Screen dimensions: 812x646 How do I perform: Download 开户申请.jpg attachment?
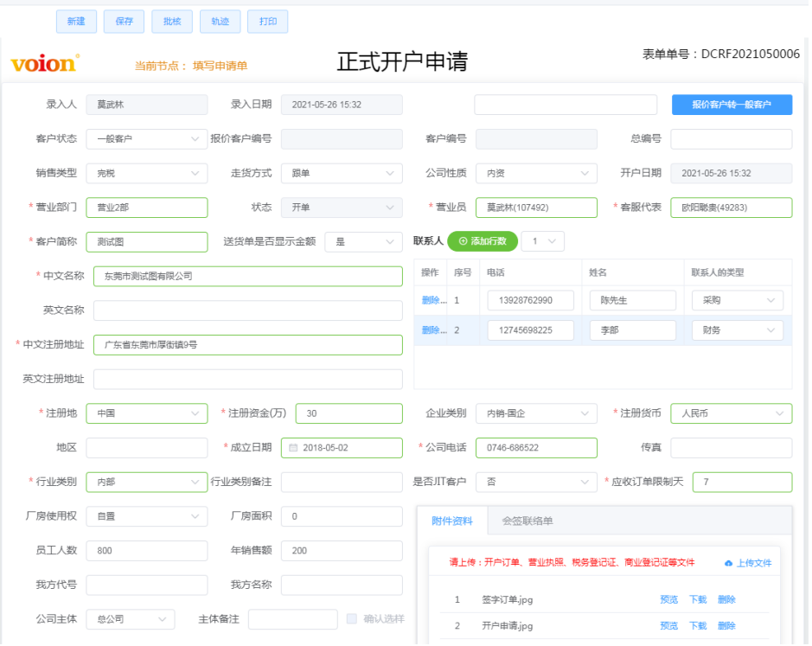698,626
